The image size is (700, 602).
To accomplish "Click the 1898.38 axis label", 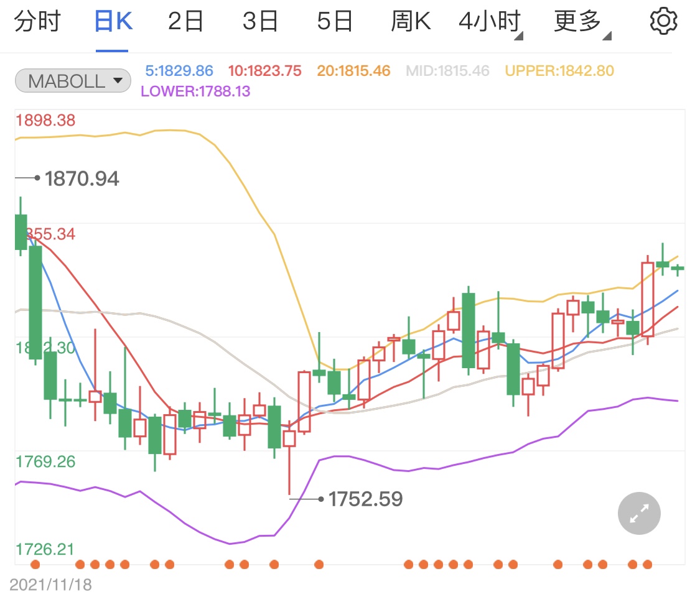I will pos(45,120).
